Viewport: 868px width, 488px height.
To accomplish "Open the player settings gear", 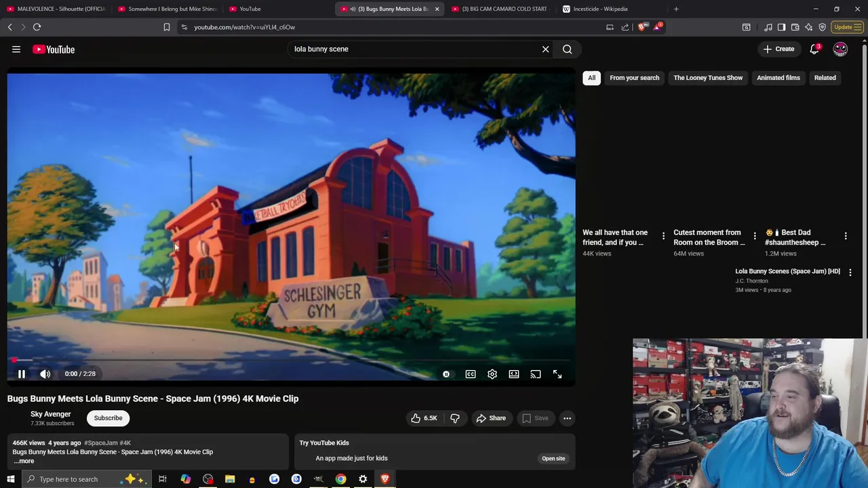I will (492, 374).
